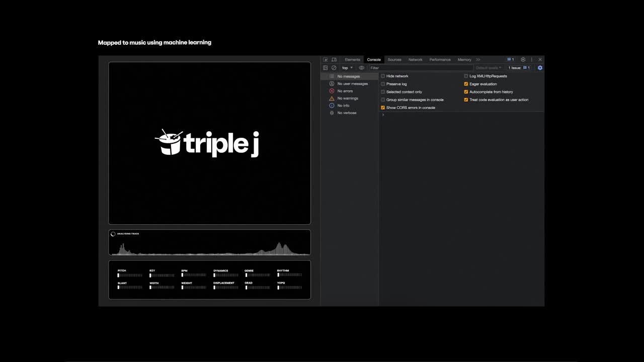Click the DISPLACEMENT slider bar

click(x=226, y=288)
